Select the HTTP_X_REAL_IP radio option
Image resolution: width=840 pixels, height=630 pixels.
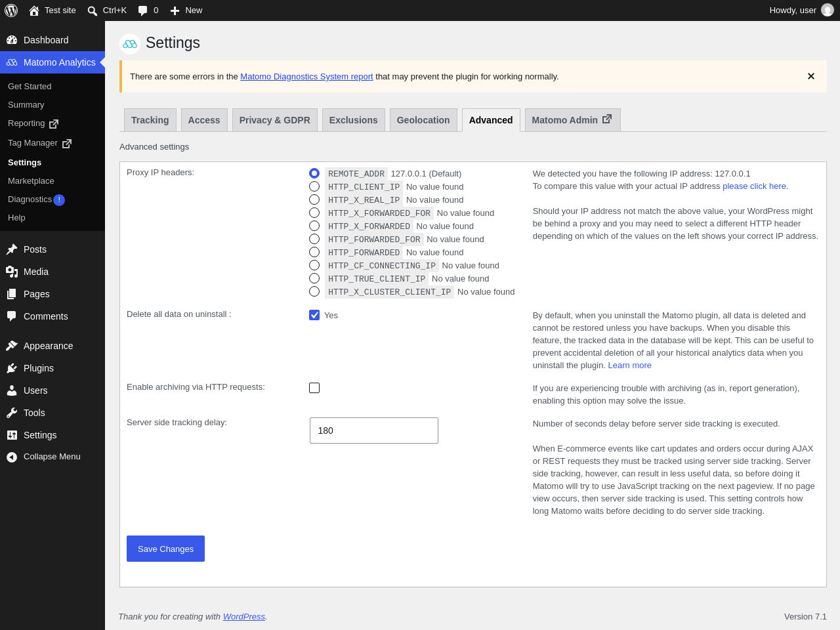314,199
